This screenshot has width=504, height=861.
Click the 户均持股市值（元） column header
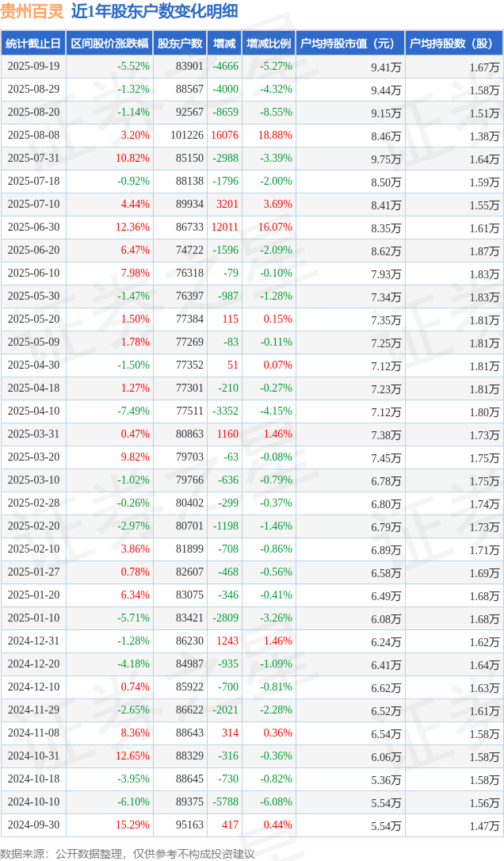(349, 44)
